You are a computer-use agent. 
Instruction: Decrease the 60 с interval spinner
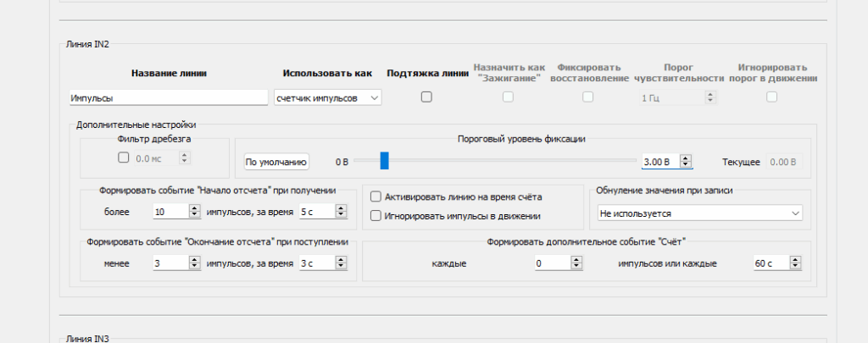pos(794,268)
